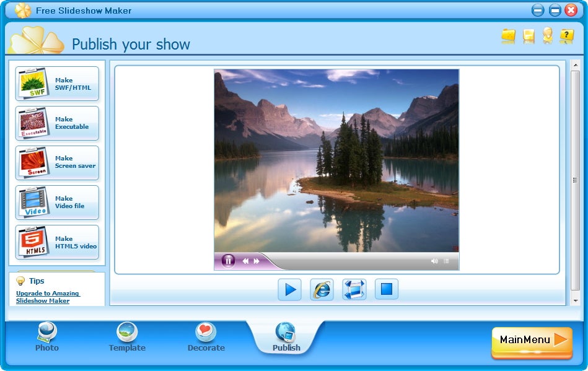Select Make Screen saver option
The height and width of the screenshot is (371, 588).
pyautogui.click(x=57, y=163)
